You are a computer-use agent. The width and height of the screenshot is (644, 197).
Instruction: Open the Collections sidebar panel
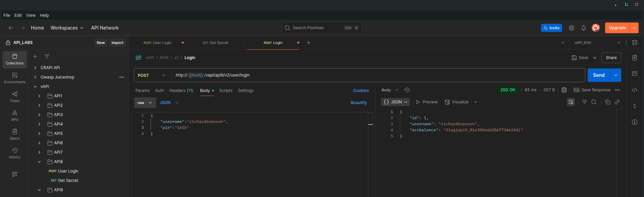pyautogui.click(x=15, y=60)
